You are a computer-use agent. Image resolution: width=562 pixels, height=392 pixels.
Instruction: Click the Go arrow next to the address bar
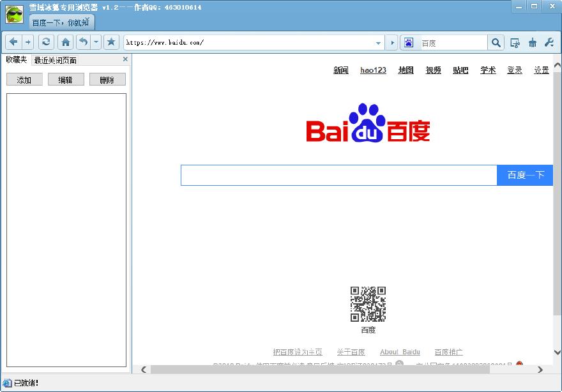[392, 43]
